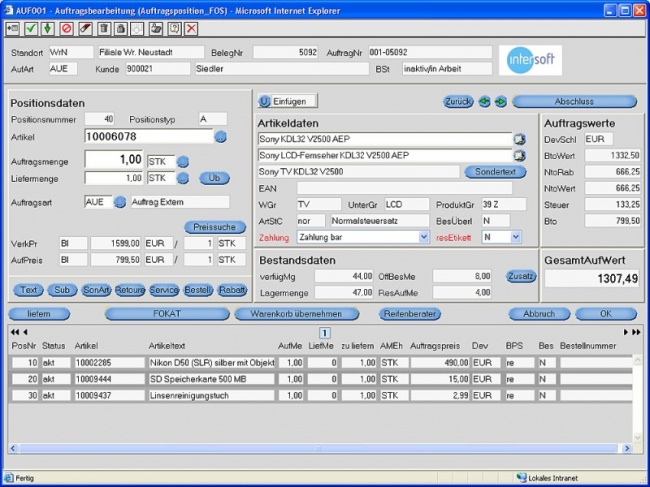Click the Warenkorb übernehmen button
This screenshot has width=650, height=487.
(296, 314)
